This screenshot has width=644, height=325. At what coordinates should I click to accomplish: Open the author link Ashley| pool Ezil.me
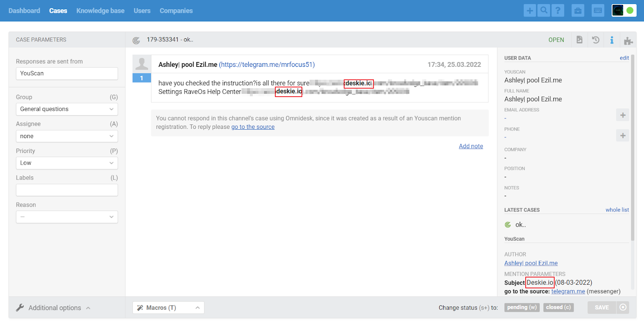(531, 263)
